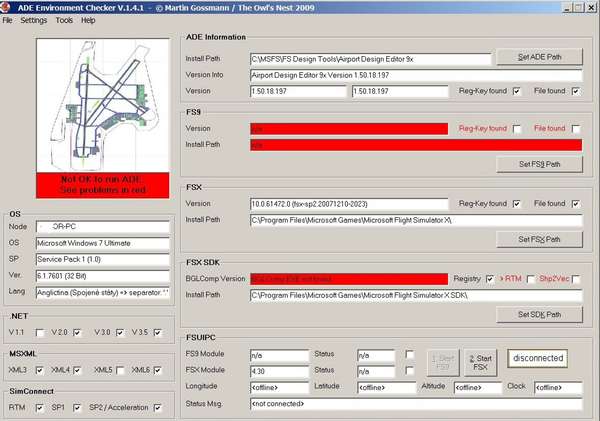Open the Tools menu

(x=64, y=20)
